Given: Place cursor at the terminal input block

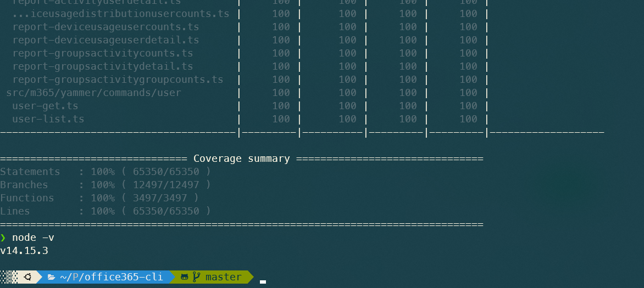Looking at the screenshot, I should (x=263, y=282).
